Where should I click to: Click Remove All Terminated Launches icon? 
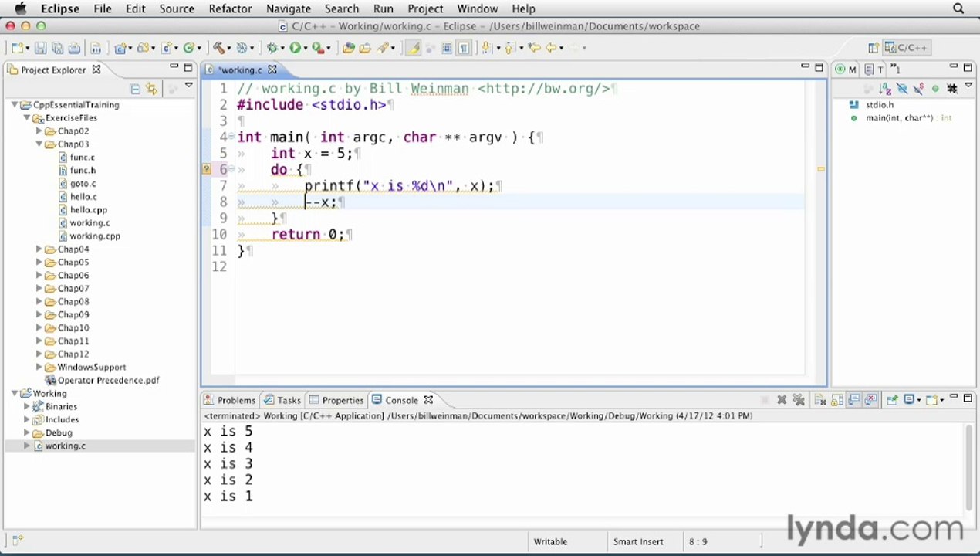click(799, 400)
